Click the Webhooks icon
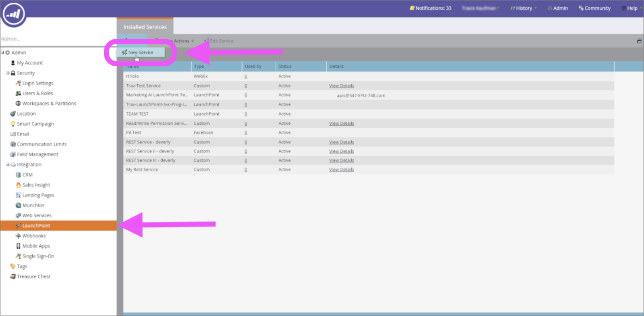Viewport: 644px width, 316px height. pos(18,236)
